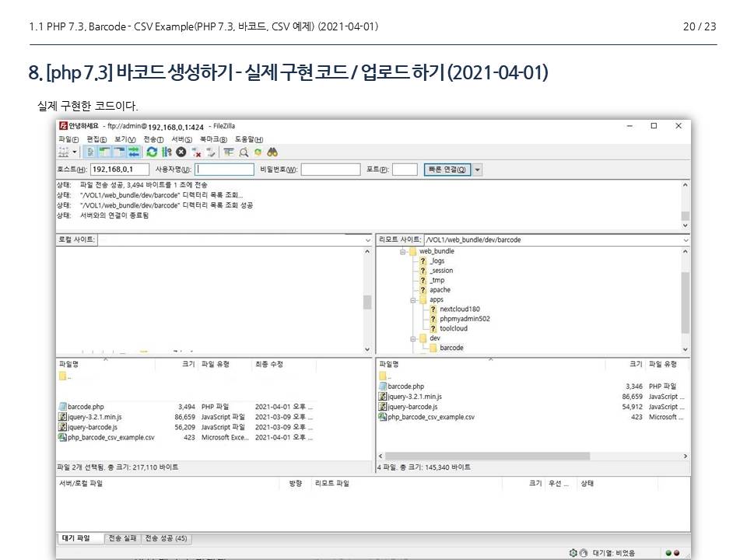
Task: Click the Disconnect from server icon
Action: [x=196, y=152]
